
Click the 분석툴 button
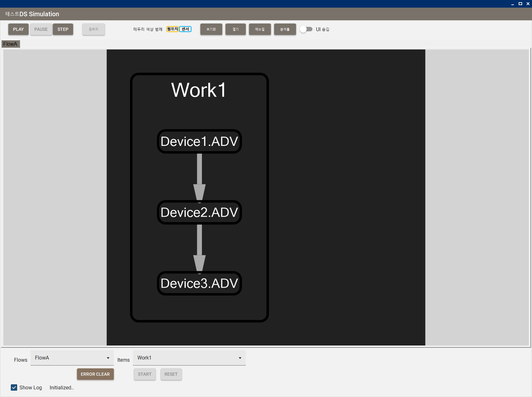(x=285, y=29)
